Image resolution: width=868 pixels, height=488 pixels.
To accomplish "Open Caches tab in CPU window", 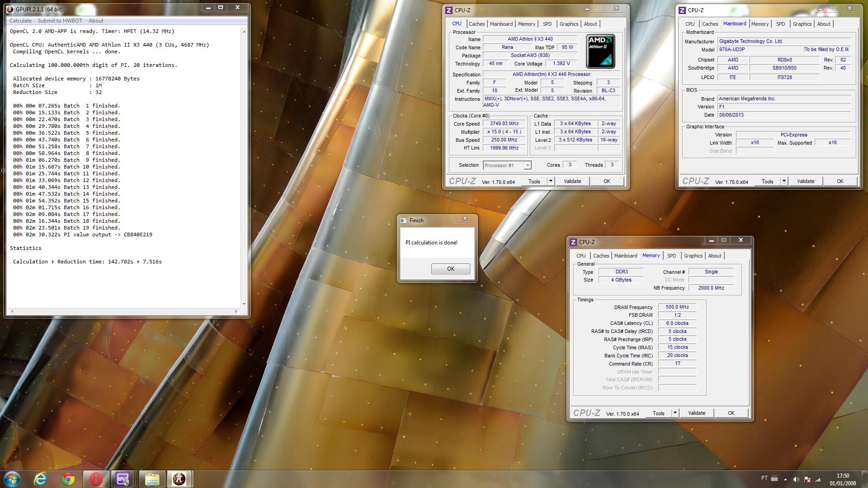I will pos(476,24).
